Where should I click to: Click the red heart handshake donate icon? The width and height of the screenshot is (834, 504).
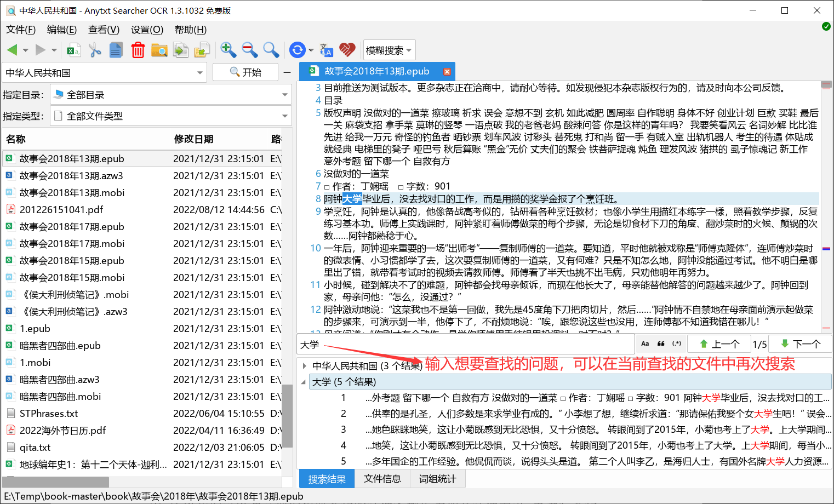(x=347, y=50)
